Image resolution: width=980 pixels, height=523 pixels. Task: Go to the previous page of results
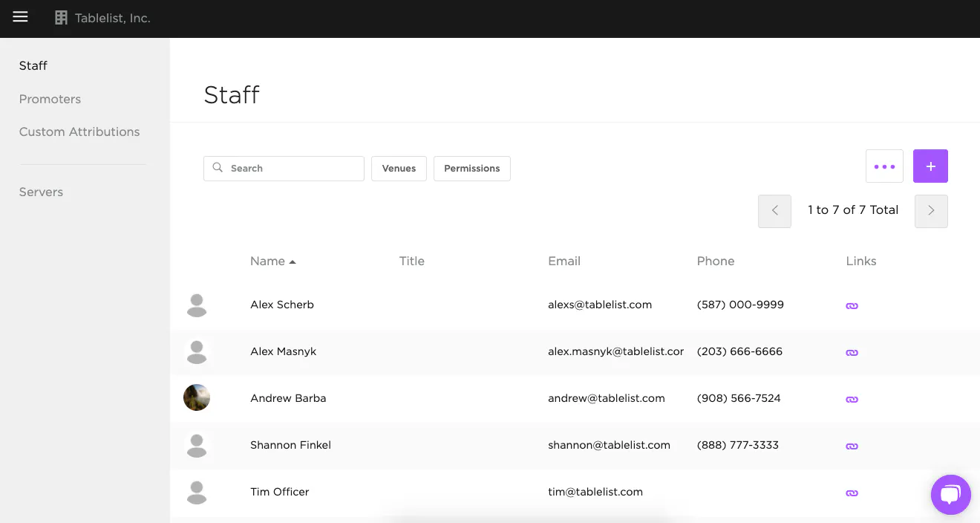(774, 211)
